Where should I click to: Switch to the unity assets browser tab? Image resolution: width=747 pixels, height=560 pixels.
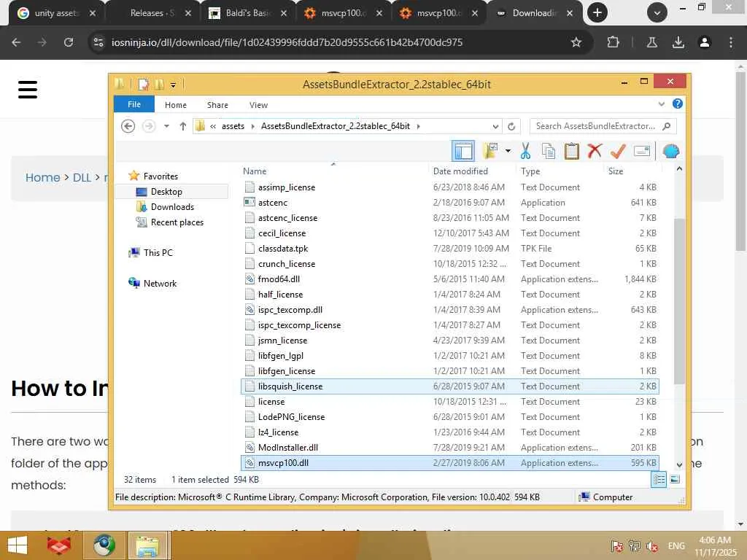coord(57,13)
